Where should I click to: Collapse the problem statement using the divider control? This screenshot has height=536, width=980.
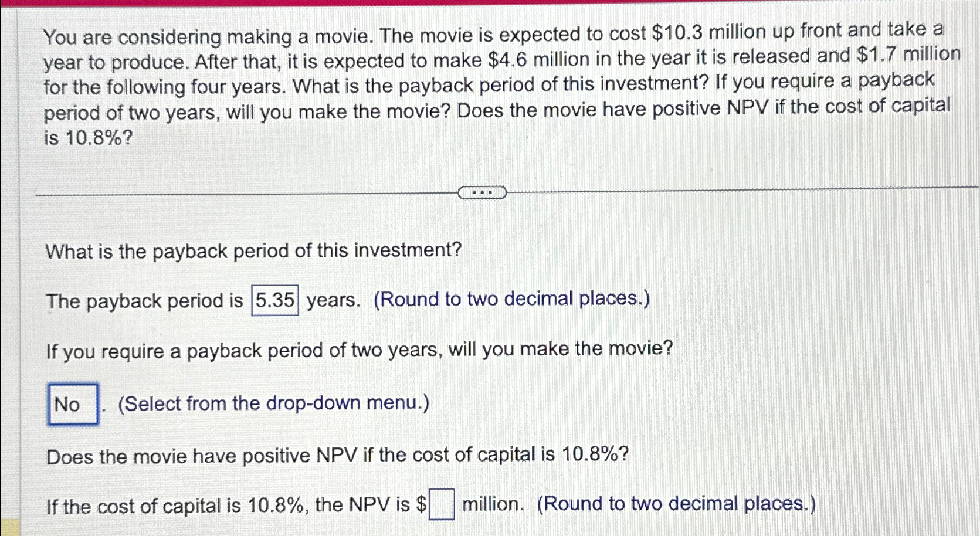pos(483,192)
